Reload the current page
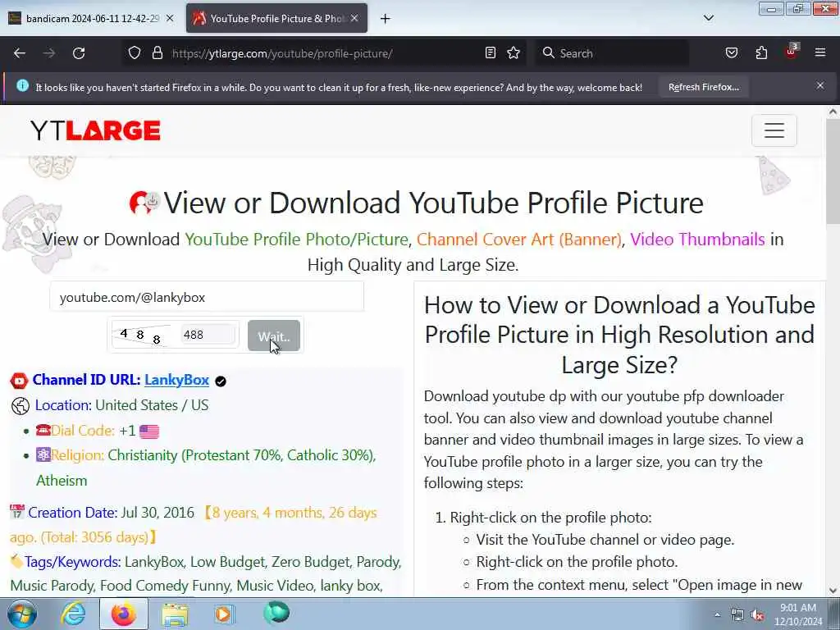This screenshot has height=630, width=840. (79, 53)
